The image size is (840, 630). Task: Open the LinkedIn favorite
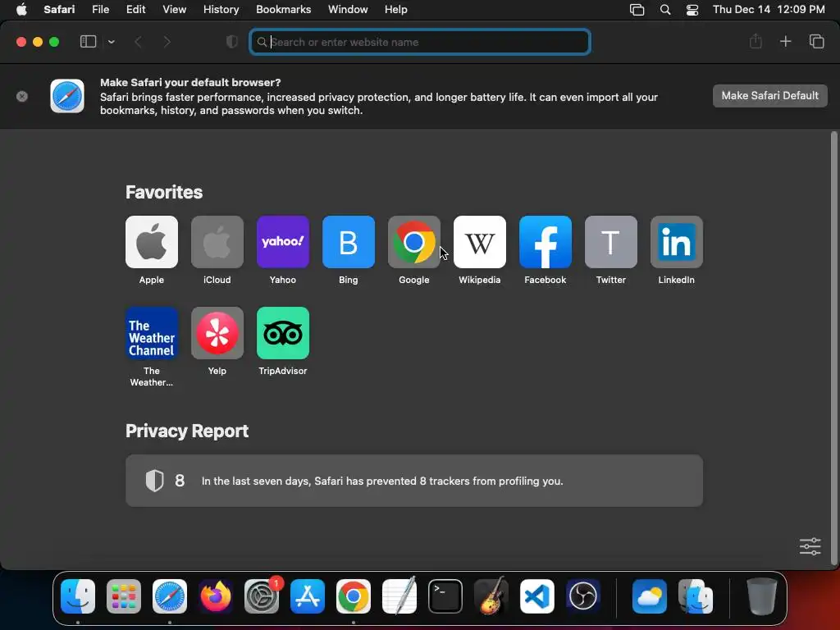pos(677,242)
